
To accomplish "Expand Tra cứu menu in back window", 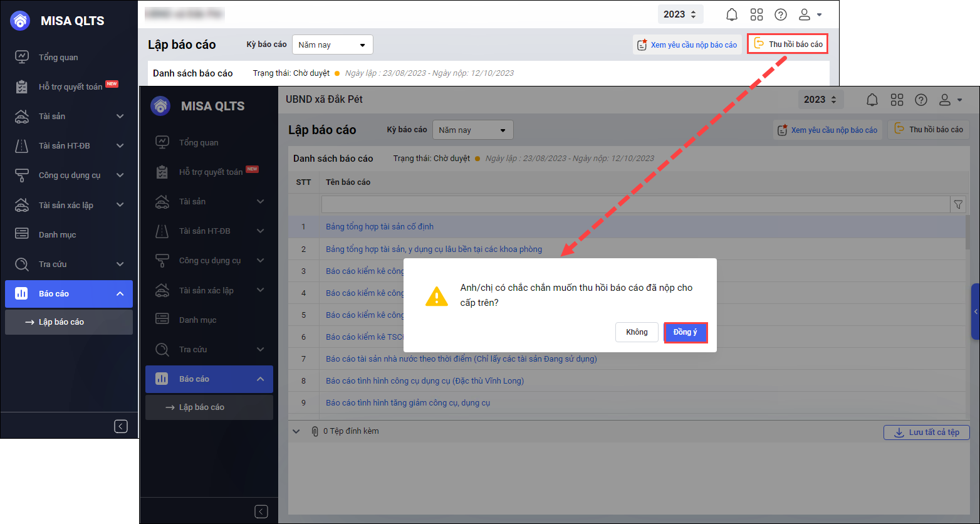I will [69, 264].
